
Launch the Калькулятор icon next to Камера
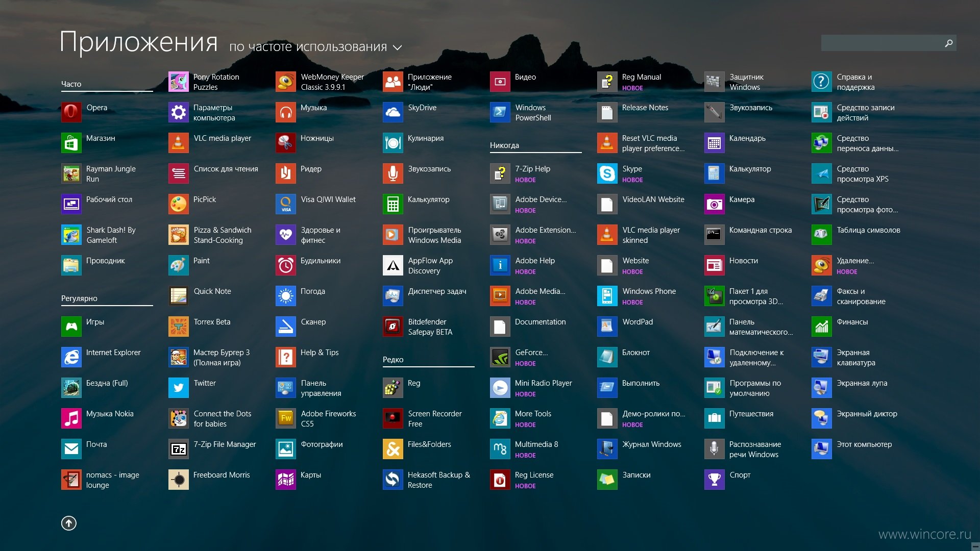[x=715, y=173]
